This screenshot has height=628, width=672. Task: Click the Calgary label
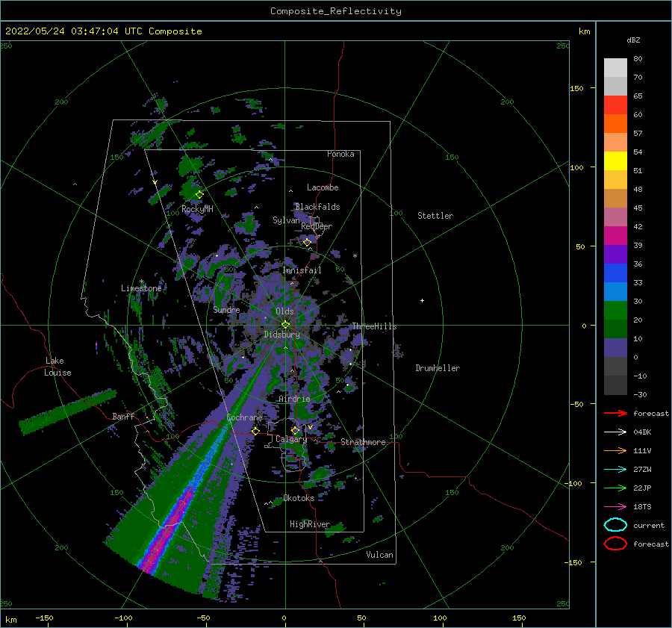point(291,439)
